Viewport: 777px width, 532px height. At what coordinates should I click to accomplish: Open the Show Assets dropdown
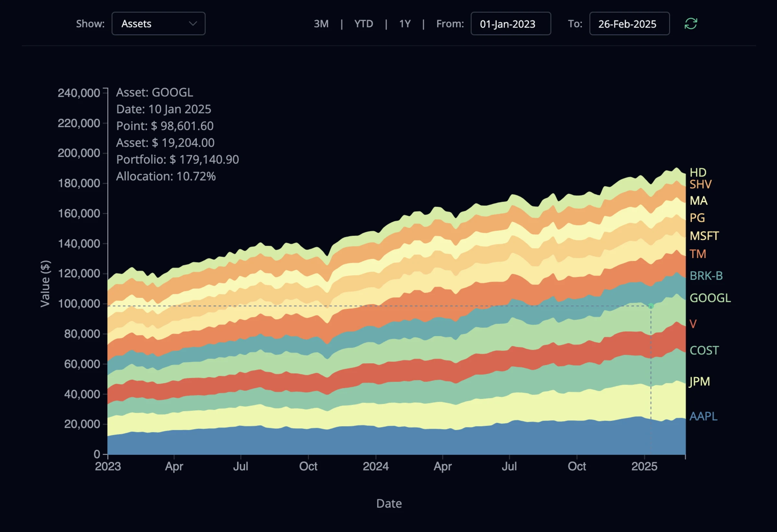(x=159, y=24)
